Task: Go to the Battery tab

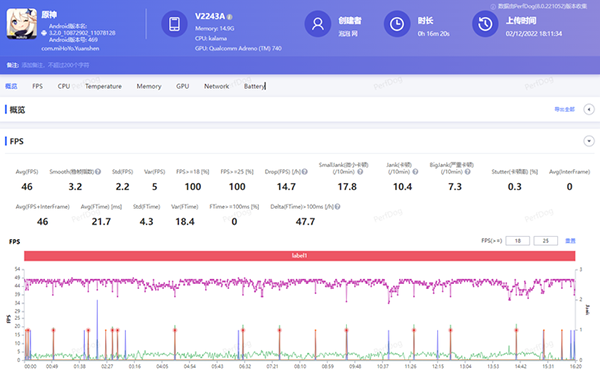Action: pos(254,86)
